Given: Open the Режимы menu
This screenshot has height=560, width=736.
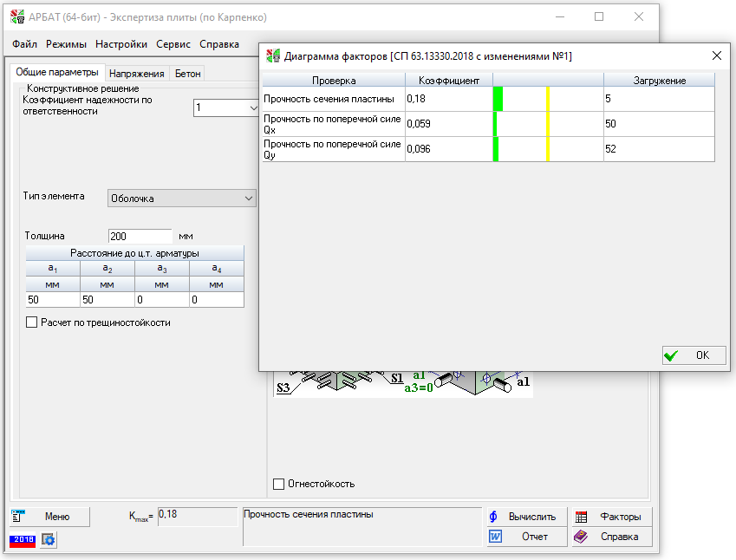Looking at the screenshot, I should 66,44.
